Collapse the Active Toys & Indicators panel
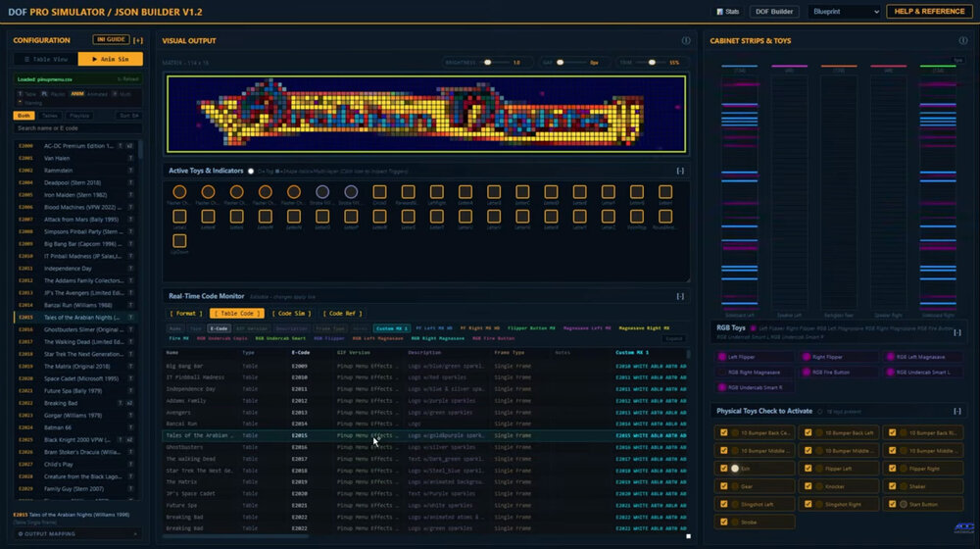This screenshot has width=980, height=549. (x=680, y=172)
